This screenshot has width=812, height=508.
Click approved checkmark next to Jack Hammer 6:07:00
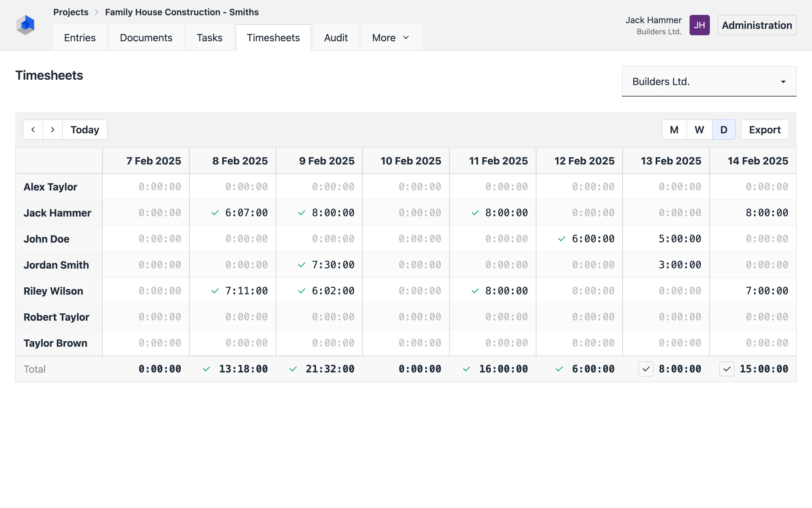click(215, 213)
